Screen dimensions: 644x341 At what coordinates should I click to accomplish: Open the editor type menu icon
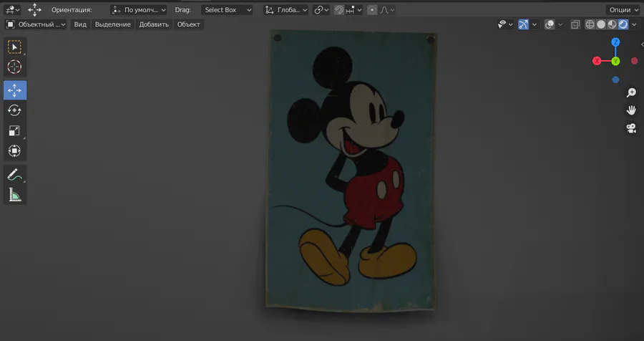13,10
